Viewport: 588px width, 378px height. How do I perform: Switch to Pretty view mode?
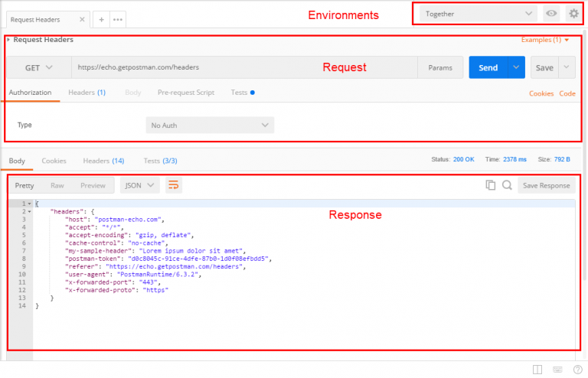[24, 185]
